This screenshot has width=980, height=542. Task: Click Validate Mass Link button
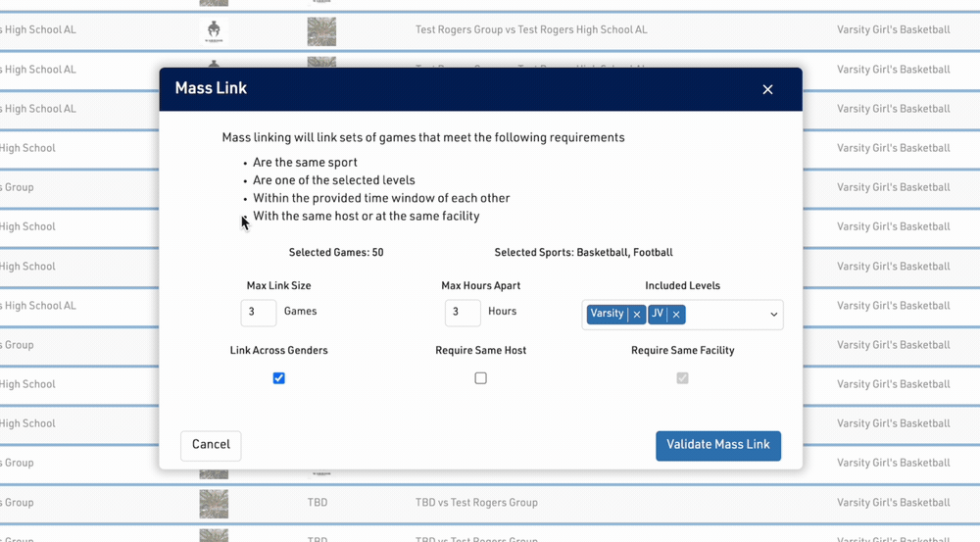[x=717, y=445]
